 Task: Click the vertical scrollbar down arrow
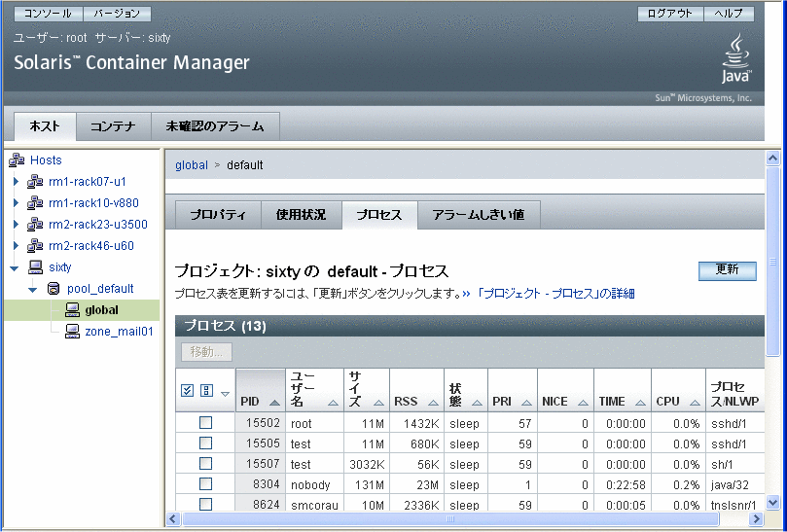click(x=772, y=502)
